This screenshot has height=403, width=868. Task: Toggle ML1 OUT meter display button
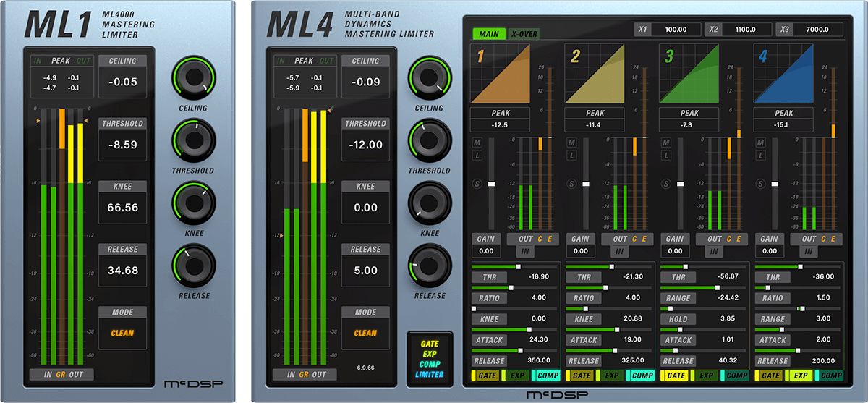[76, 375]
